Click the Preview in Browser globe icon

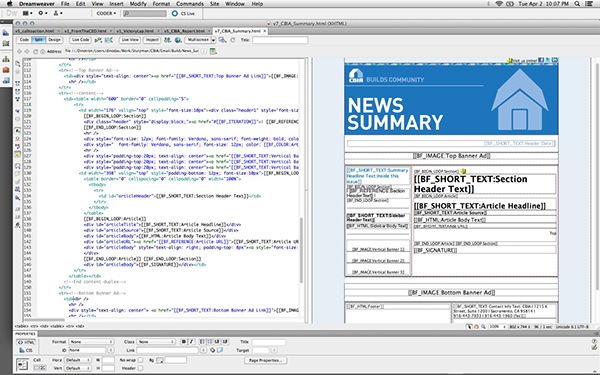tap(178, 40)
